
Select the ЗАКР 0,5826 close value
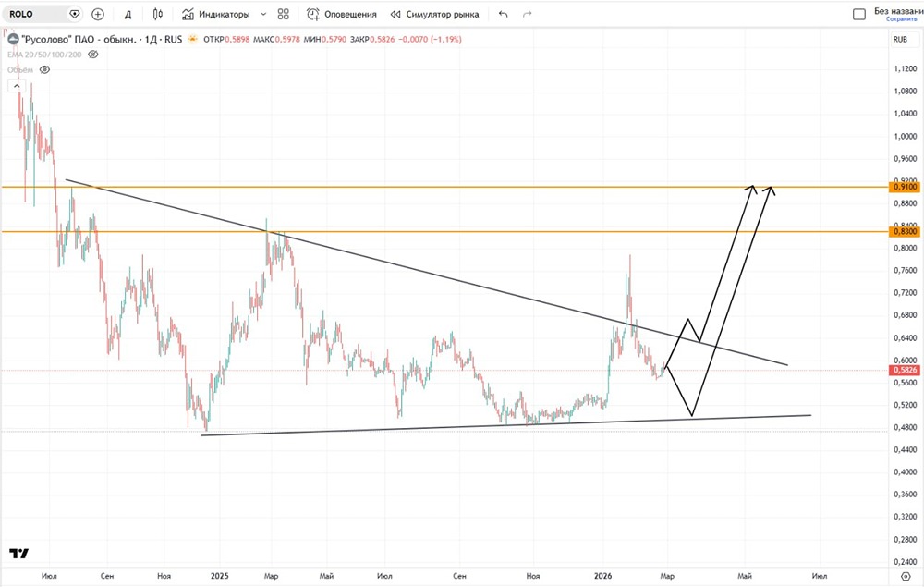(371, 40)
